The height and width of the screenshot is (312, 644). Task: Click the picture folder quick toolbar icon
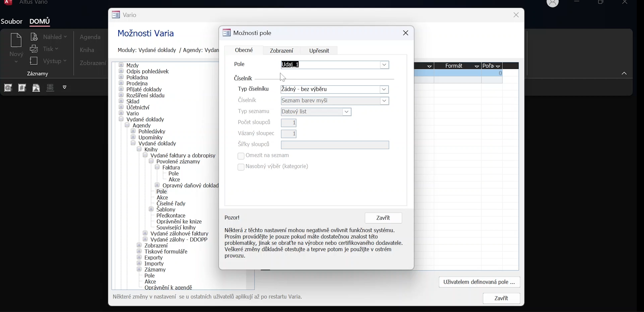coord(36,88)
